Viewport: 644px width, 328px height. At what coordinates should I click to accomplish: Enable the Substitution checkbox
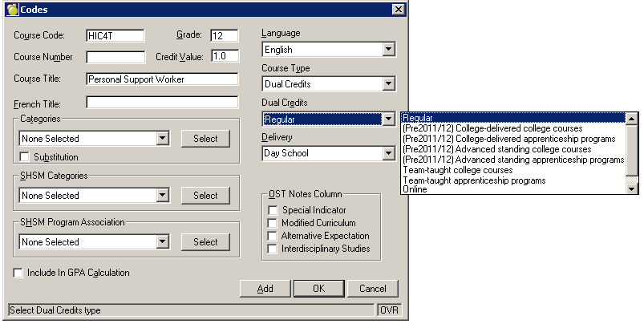(x=24, y=156)
